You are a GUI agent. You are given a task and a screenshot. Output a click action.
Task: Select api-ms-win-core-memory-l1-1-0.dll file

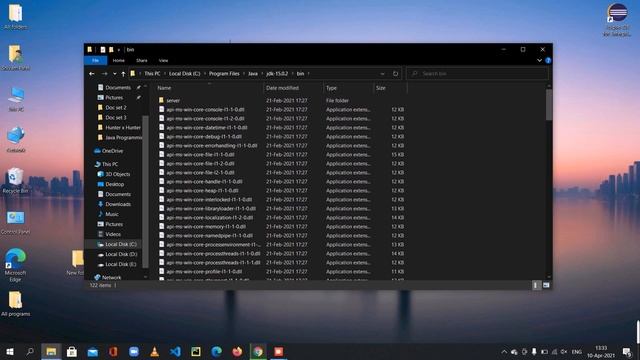[282, 227]
